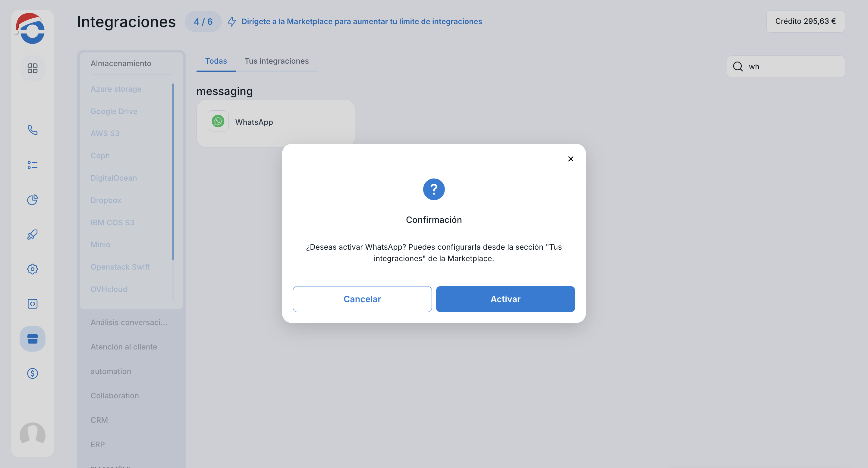Select the marketplace store sidebar icon
Image resolution: width=868 pixels, height=468 pixels.
pos(32,339)
